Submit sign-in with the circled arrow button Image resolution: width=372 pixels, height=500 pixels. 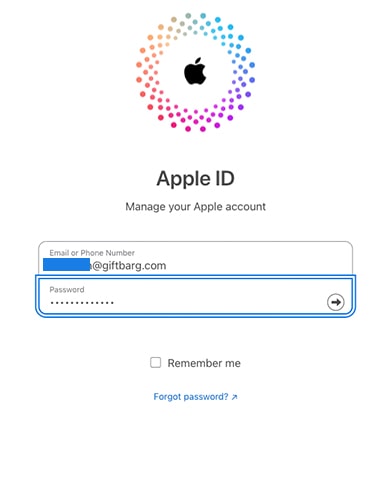[x=335, y=302]
